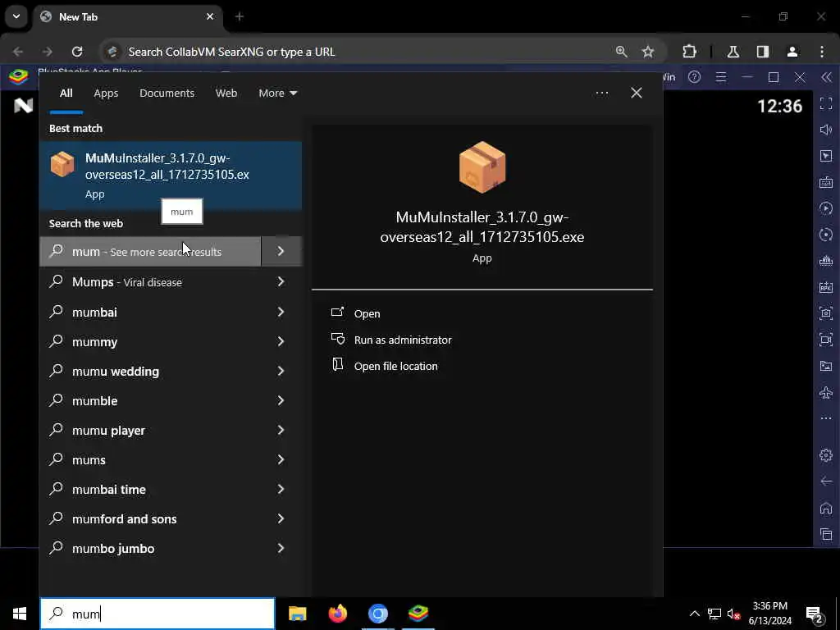
Task: Click the Chrome zoom magnifier icon
Action: pyautogui.click(x=622, y=52)
